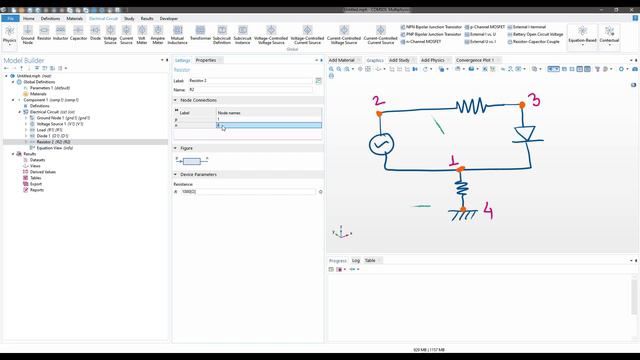640x360 pixels.
Task: Add an n-Channel MOSFET
Action: 420,42
